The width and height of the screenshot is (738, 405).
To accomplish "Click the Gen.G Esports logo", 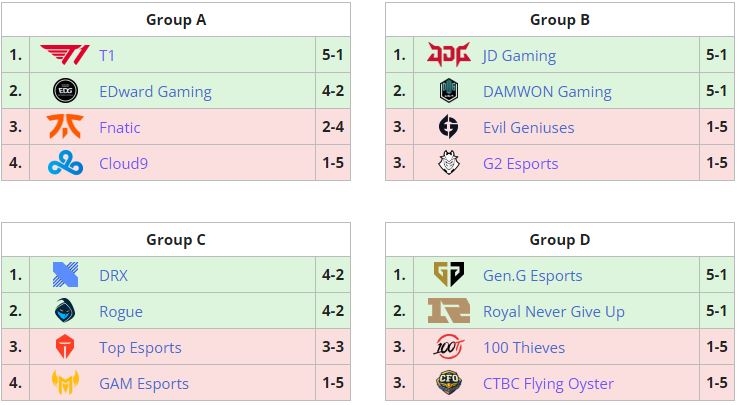I will [x=449, y=275].
